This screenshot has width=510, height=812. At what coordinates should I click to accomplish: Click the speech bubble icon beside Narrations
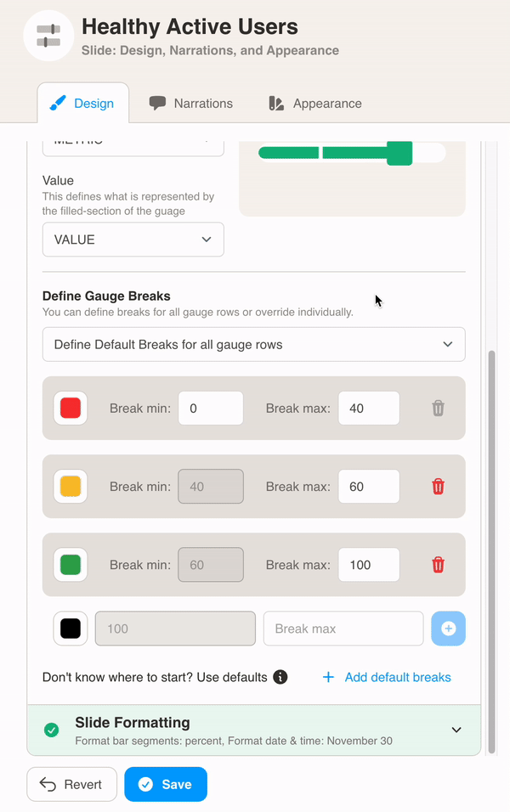point(158,103)
